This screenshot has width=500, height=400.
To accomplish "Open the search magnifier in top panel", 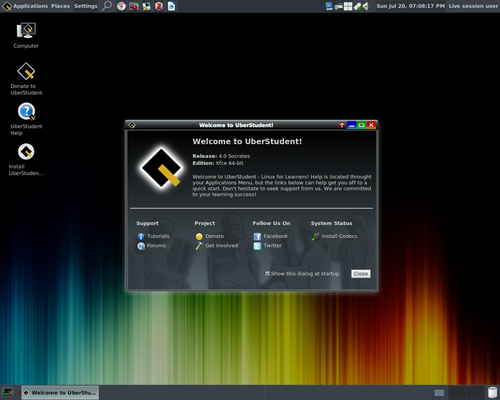I will (x=106, y=6).
